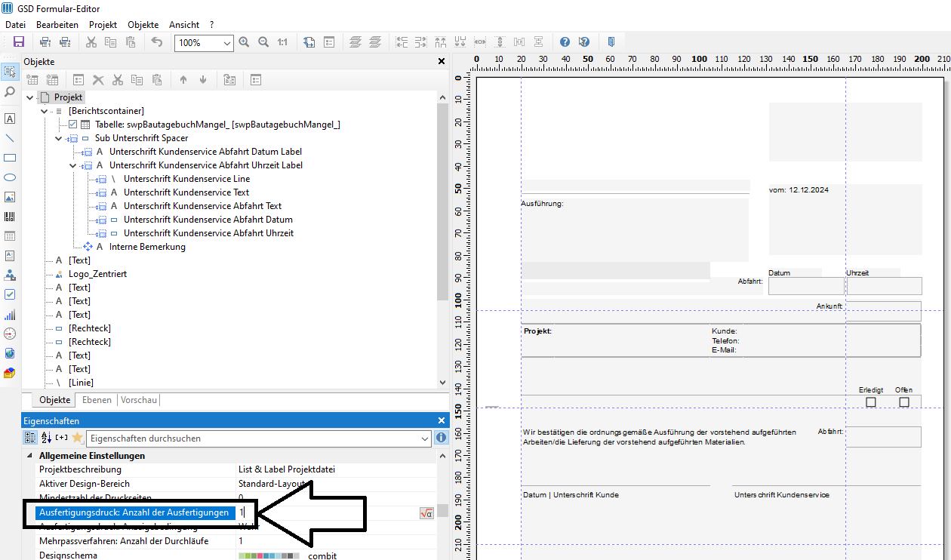Image resolution: width=951 pixels, height=560 pixels.
Task: Select the Picture object tool in sidebar
Action: point(10,197)
